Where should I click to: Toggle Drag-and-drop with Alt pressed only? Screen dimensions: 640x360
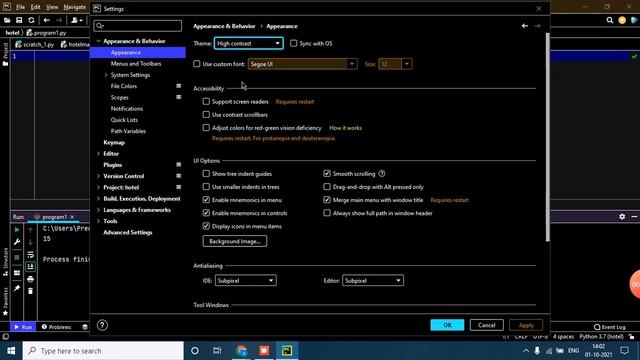(327, 187)
